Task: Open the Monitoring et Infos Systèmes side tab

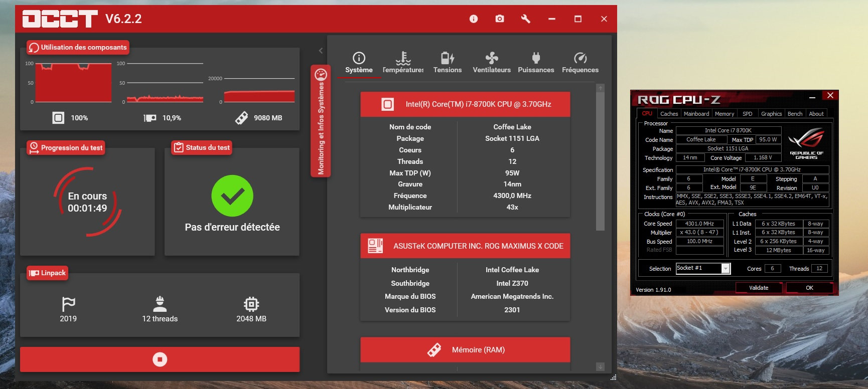Action: (x=321, y=121)
